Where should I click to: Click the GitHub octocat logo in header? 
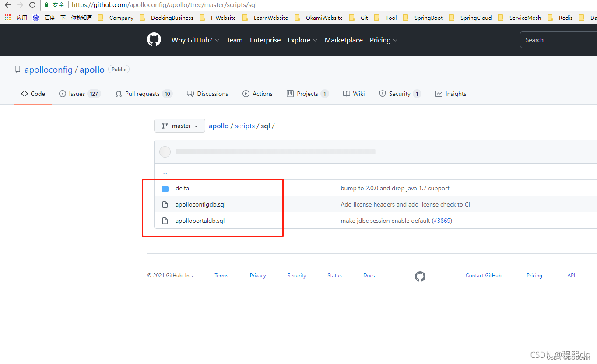click(154, 40)
